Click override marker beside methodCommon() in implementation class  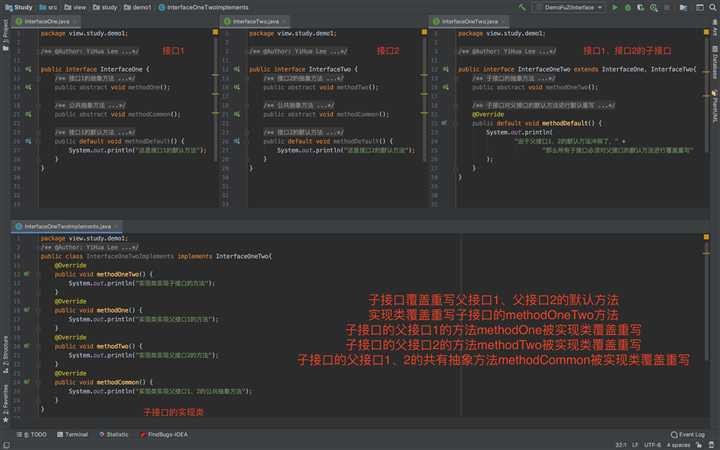coord(27,382)
